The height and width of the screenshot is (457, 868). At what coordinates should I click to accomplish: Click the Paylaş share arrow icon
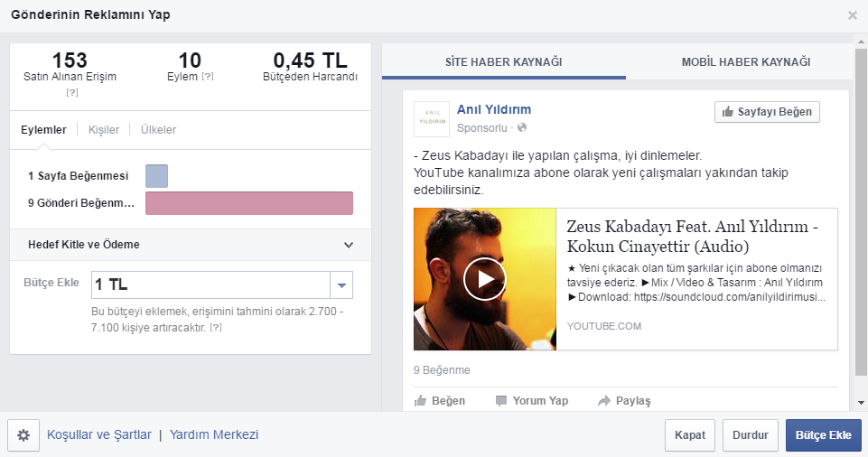(x=604, y=401)
